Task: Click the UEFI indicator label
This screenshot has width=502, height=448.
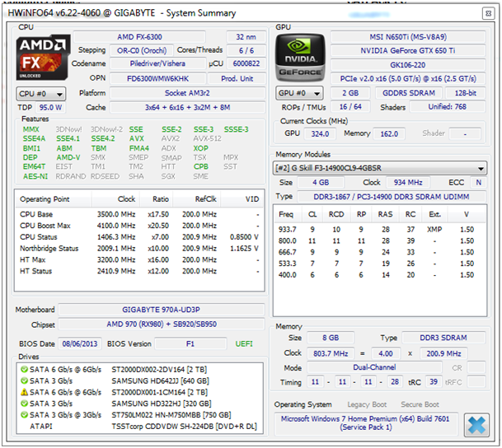Action: (244, 344)
